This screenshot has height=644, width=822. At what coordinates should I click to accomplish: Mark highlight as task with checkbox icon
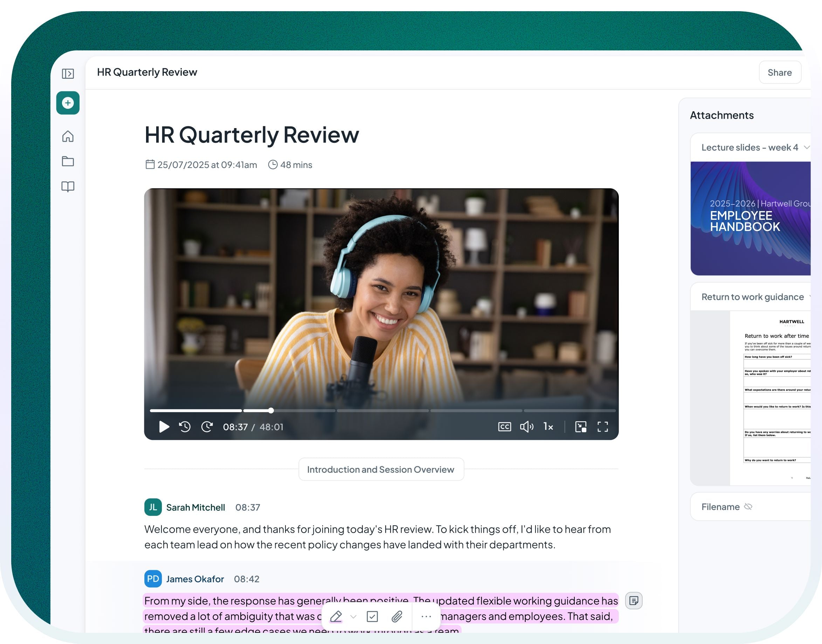point(372,617)
